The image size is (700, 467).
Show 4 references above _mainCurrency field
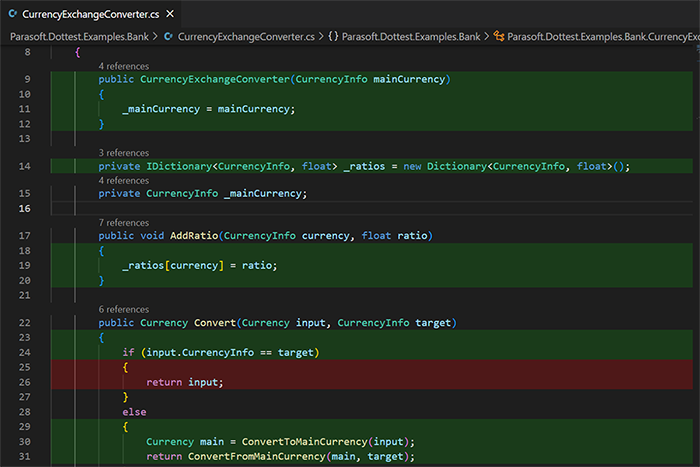coord(124,180)
